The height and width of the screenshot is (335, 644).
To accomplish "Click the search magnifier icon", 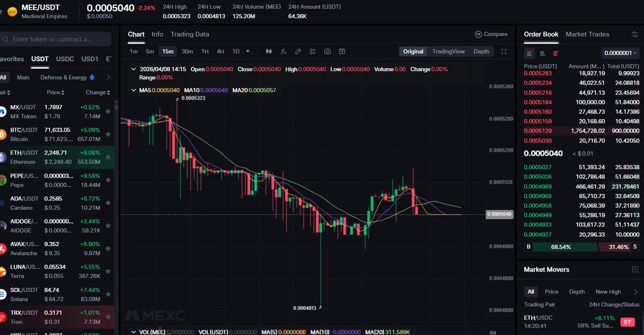I will tap(5, 39).
